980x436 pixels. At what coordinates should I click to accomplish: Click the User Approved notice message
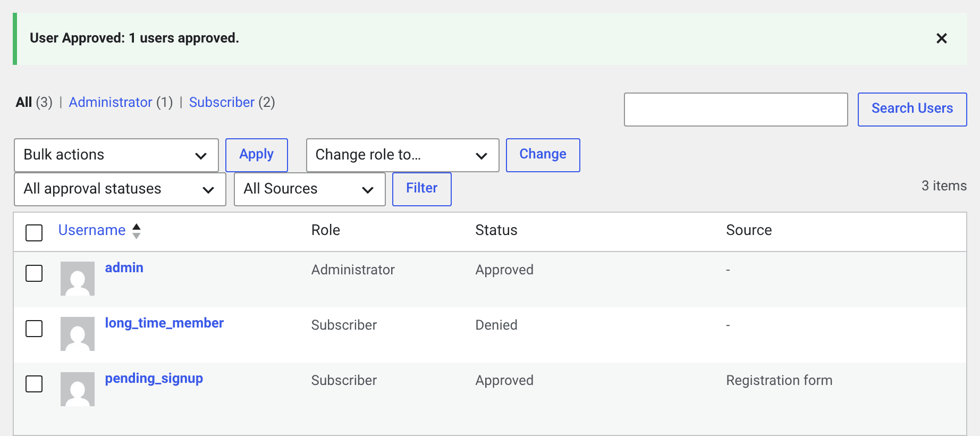point(134,38)
